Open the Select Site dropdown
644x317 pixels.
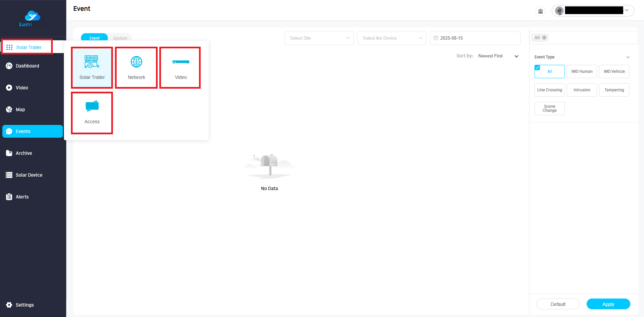[319, 38]
